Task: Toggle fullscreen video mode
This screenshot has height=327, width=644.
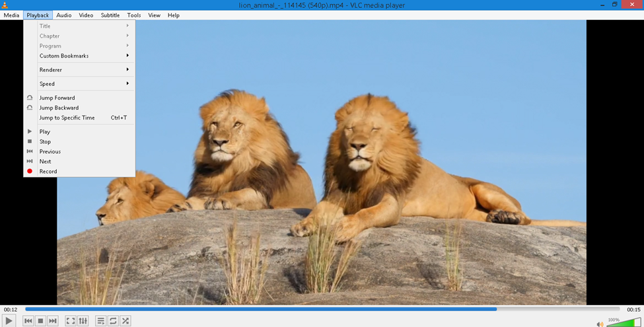Action: pos(71,321)
